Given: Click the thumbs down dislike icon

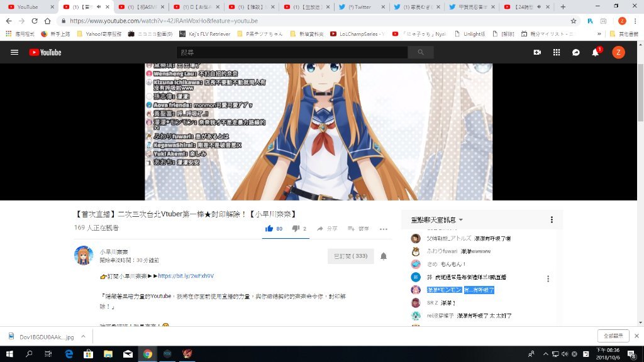Looking at the screenshot, I should [296, 229].
